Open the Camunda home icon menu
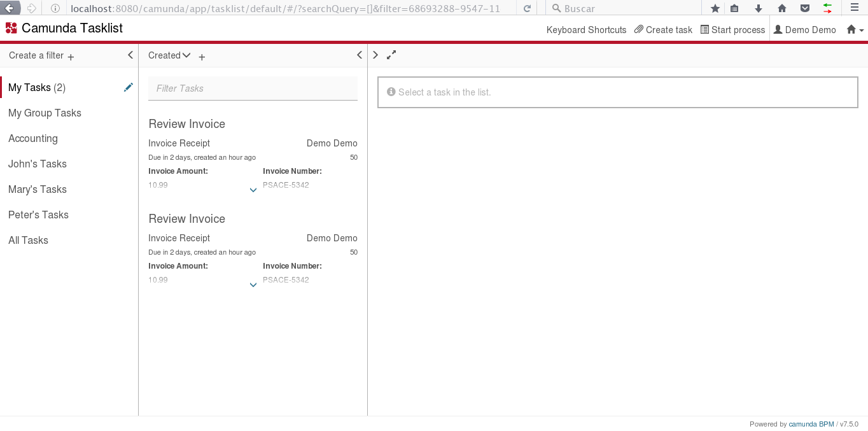Viewport: 868px width, 431px height. coord(851,29)
